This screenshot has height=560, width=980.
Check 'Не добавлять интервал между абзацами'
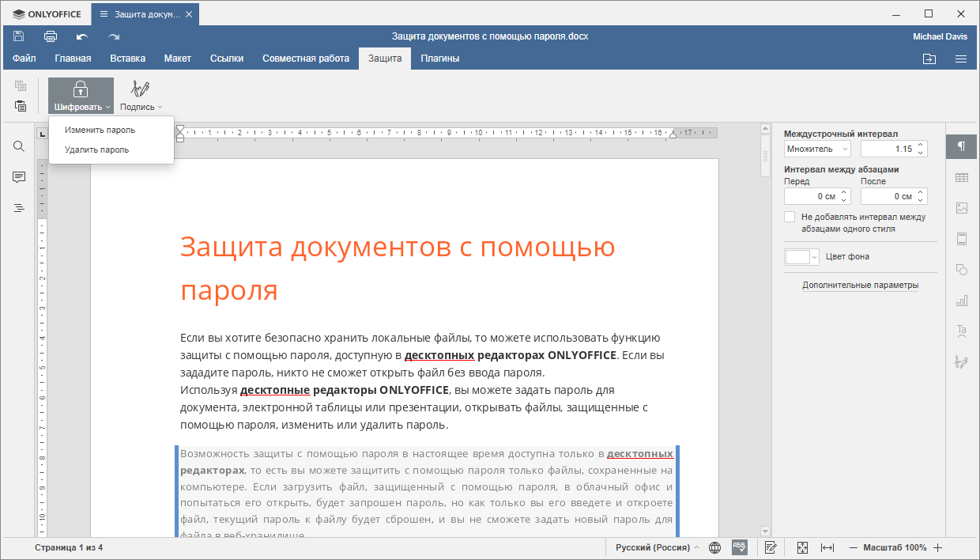pyautogui.click(x=790, y=217)
